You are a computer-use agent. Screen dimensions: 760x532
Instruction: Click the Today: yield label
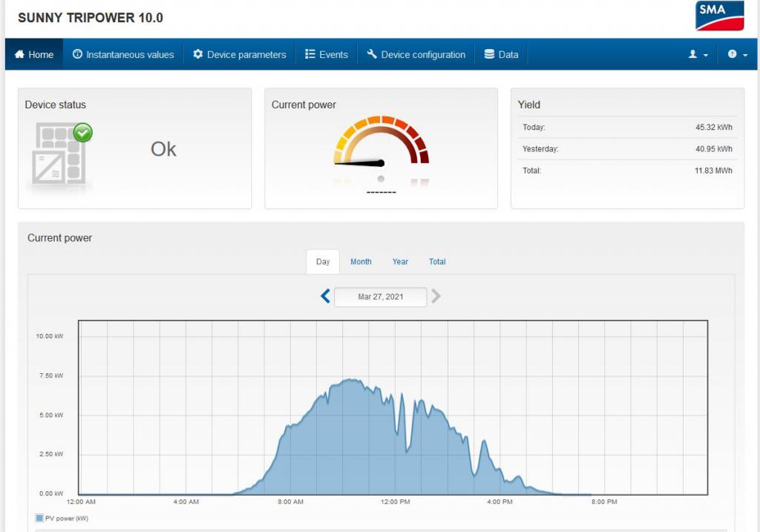534,128
